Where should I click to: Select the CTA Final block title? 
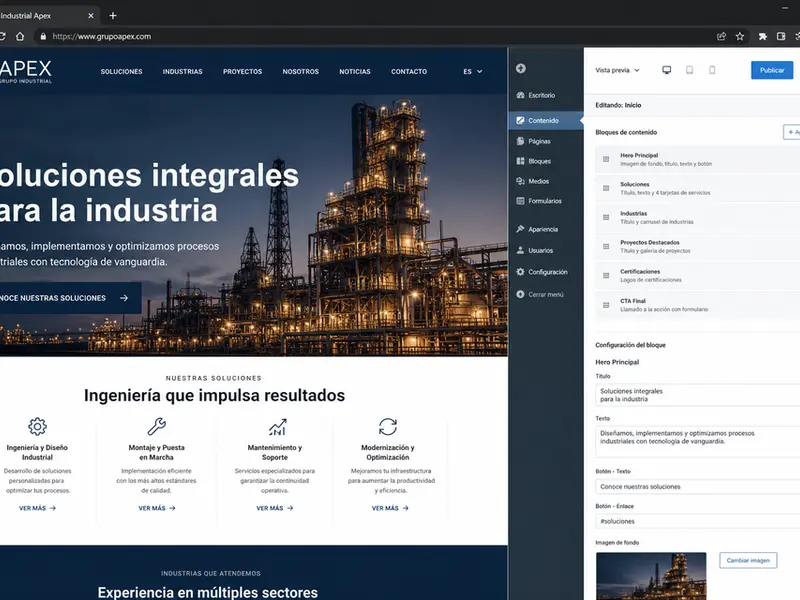point(633,301)
